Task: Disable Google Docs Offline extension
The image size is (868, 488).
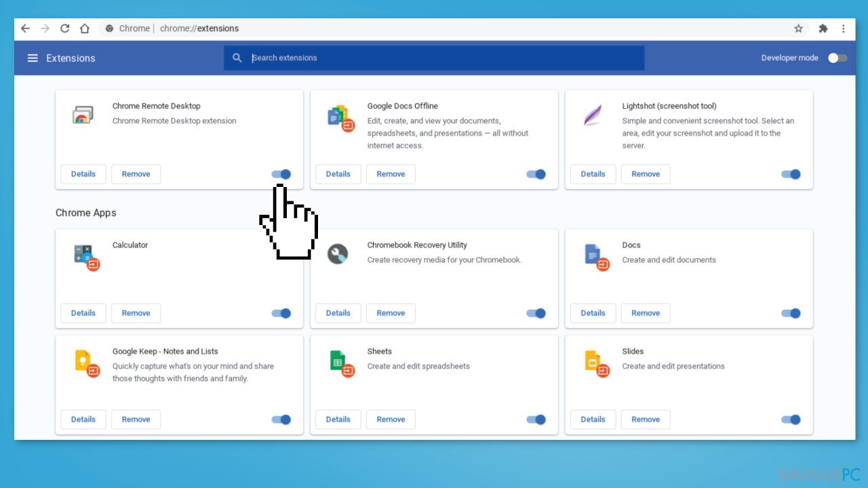Action: point(536,174)
